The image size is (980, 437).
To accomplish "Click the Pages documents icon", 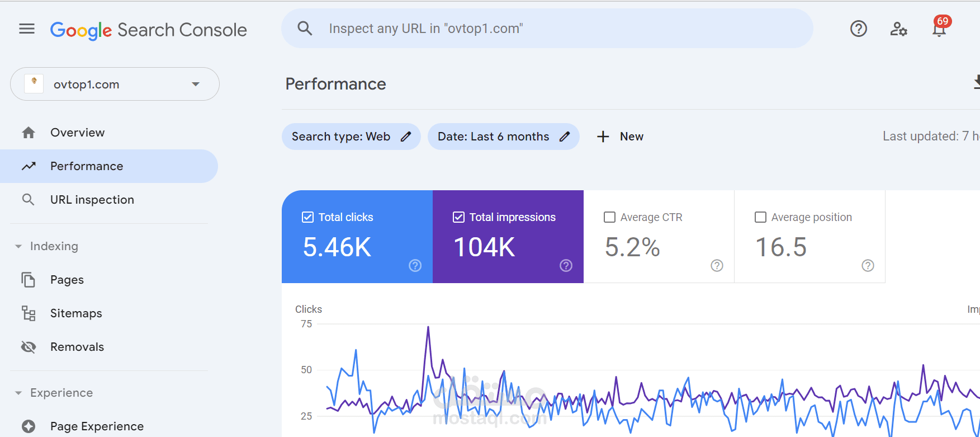I will (28, 279).
